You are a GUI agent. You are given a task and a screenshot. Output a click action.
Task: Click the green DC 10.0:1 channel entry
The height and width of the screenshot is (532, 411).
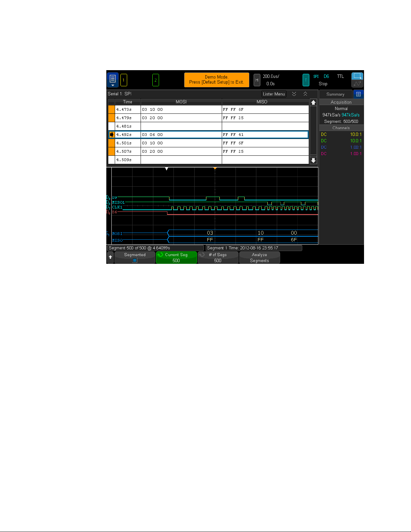(341, 141)
